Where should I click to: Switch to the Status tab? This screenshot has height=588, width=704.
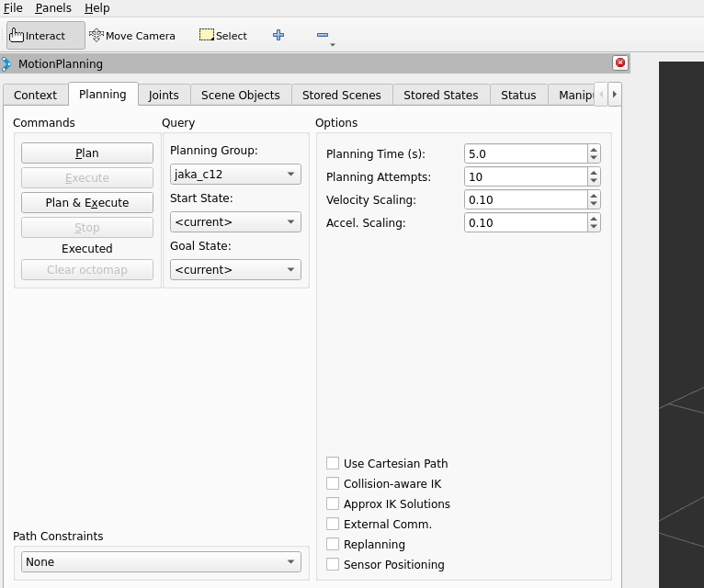pos(518,96)
